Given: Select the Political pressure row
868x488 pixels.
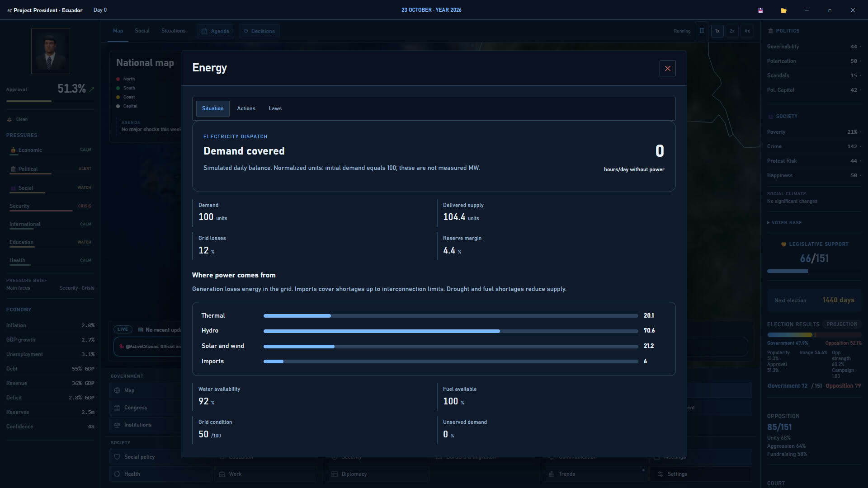Looking at the screenshot, I should click(50, 169).
